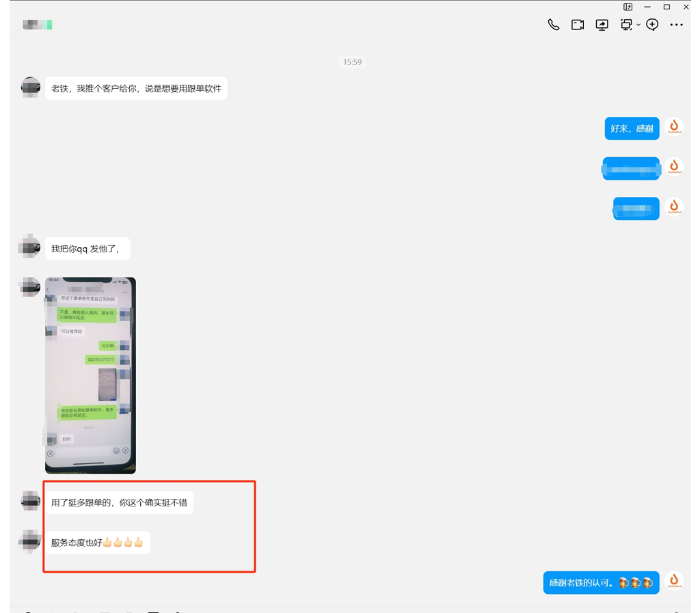Open the phone screenshot image in chat
Screen dimensions: 700x613
[x=90, y=375]
